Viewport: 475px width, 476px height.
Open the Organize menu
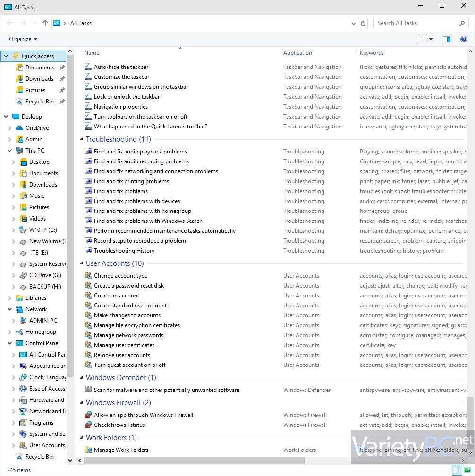[x=23, y=39]
